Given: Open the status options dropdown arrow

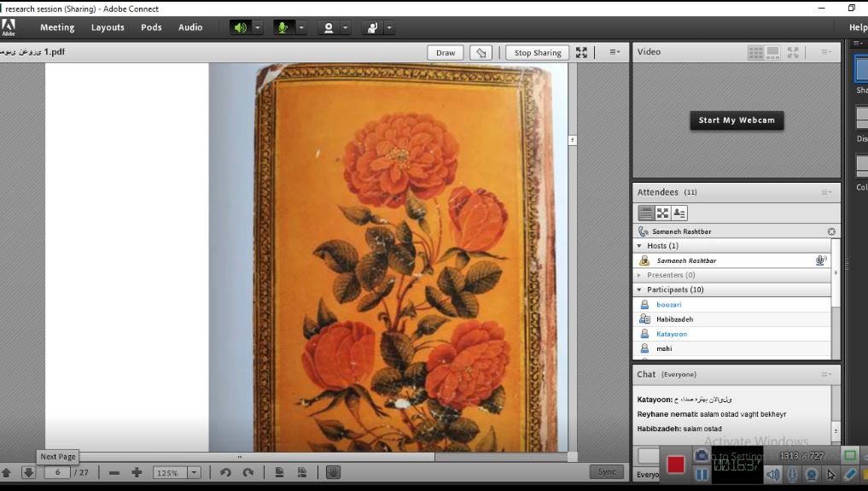Looking at the screenshot, I should click(389, 27).
